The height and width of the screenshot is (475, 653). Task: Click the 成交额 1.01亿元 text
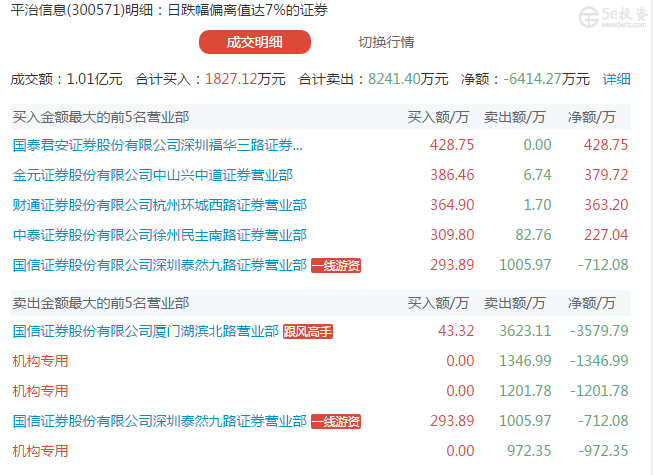[67, 79]
